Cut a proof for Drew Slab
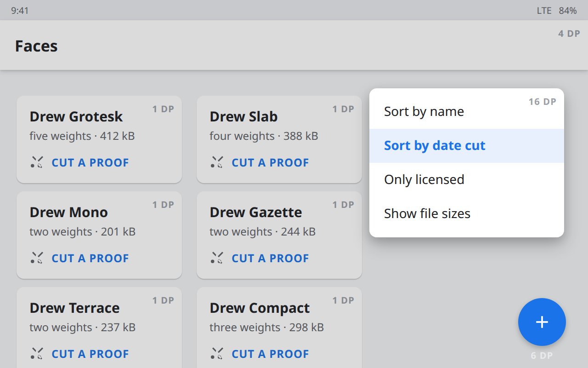The image size is (588, 368). click(x=270, y=162)
